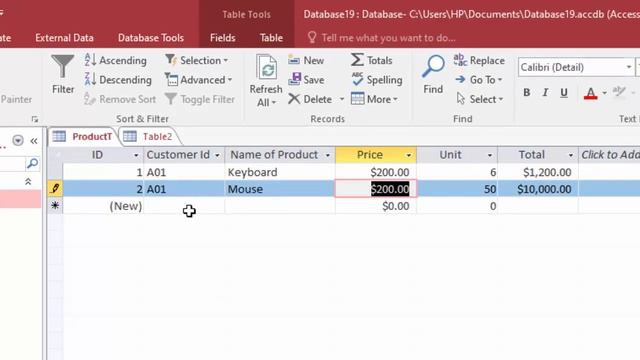Click the $0.00 price in new row
640x360 pixels.
376,206
